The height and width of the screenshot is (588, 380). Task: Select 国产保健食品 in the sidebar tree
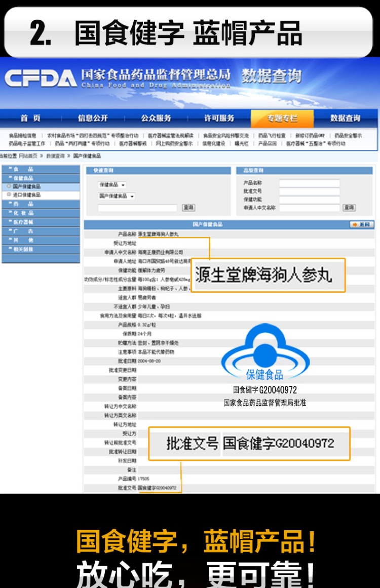27,186
